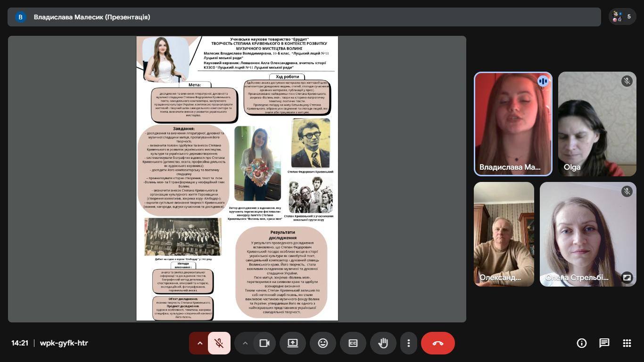Toggle the camera on or off
This screenshot has height=362, width=644.
[264, 343]
